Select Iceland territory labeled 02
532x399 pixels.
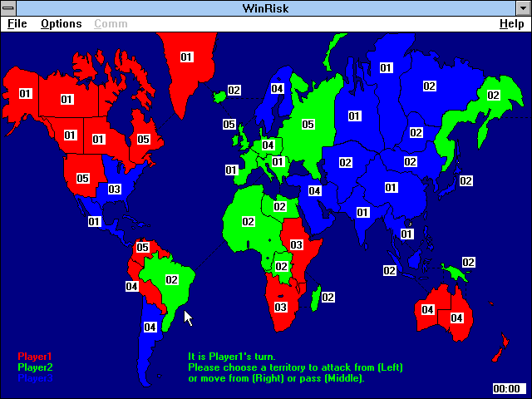click(x=234, y=91)
